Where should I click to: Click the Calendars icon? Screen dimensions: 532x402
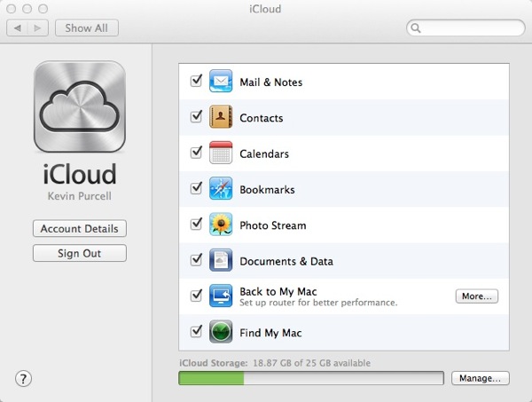point(221,153)
